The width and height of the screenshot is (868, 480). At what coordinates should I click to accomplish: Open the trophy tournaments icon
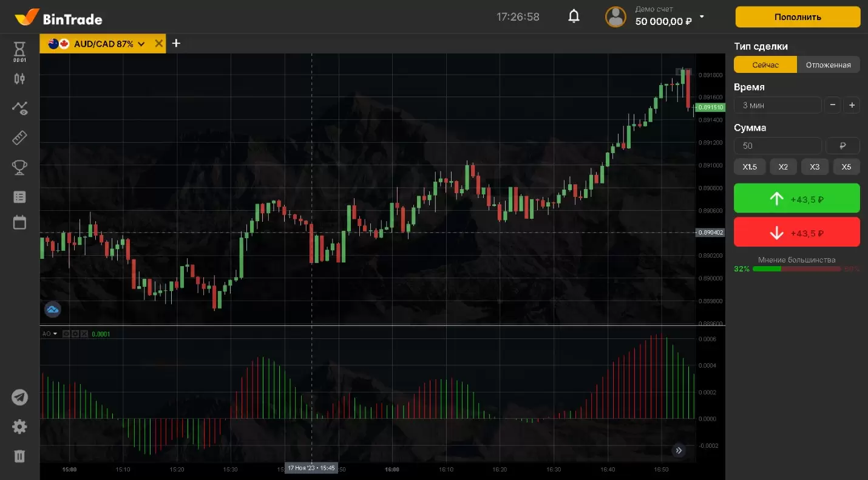[x=19, y=167]
